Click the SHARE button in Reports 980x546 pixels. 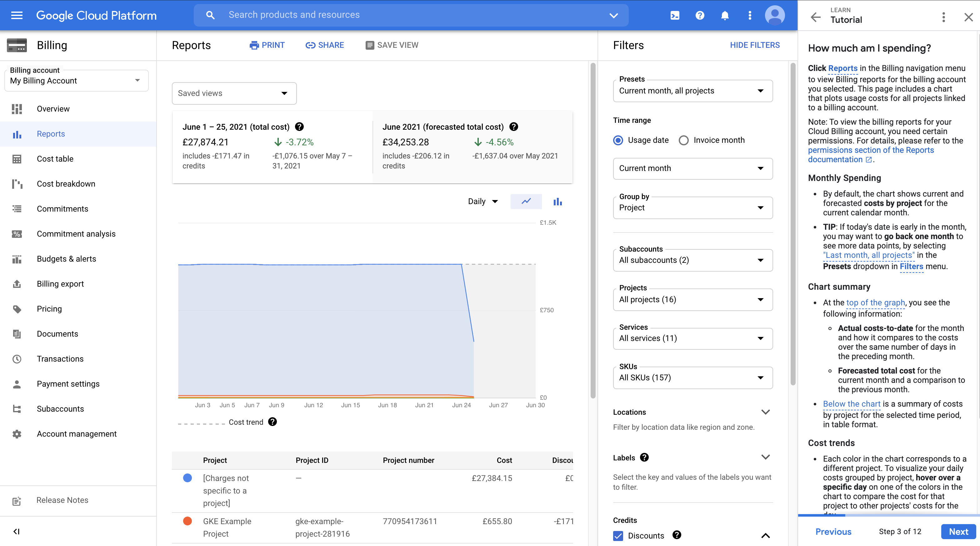coord(325,45)
